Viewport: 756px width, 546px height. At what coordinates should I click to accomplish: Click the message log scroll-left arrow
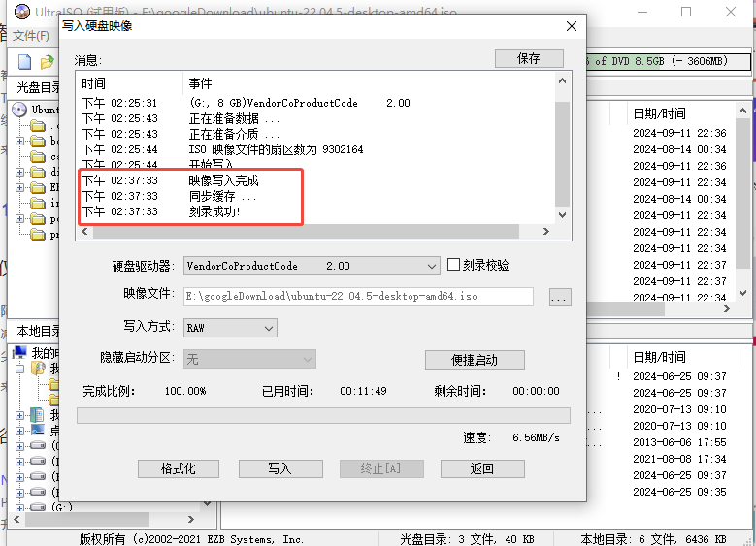point(84,232)
